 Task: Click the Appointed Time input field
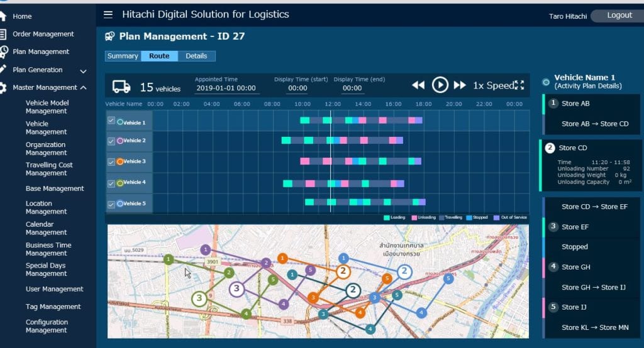click(x=226, y=88)
